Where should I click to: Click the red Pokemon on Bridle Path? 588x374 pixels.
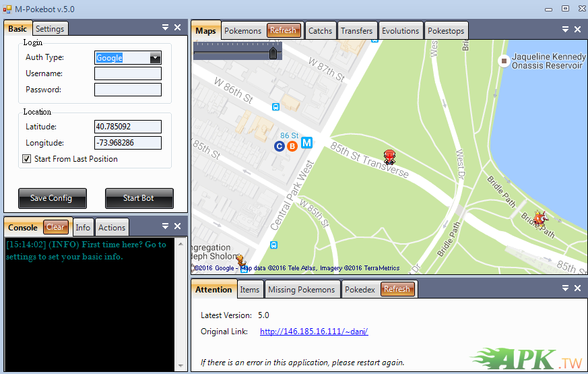[541, 218]
